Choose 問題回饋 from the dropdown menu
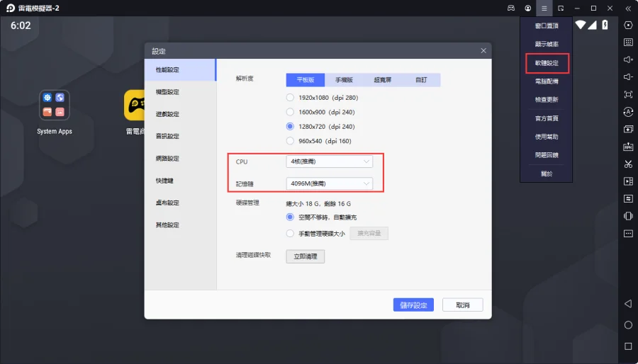 [547, 155]
